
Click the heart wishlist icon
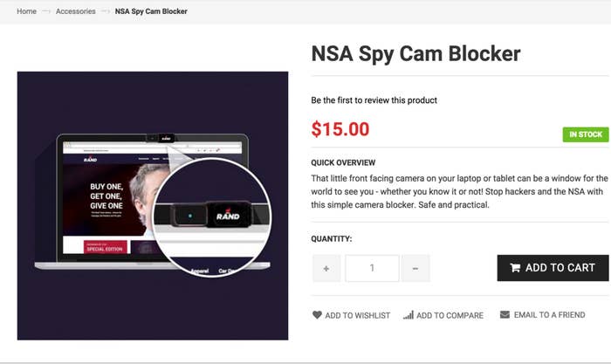317,314
